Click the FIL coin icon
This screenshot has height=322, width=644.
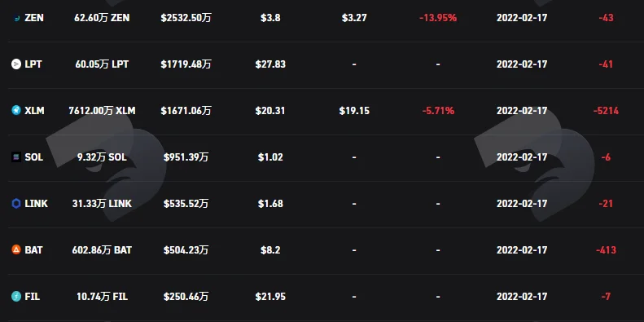[x=16, y=297]
